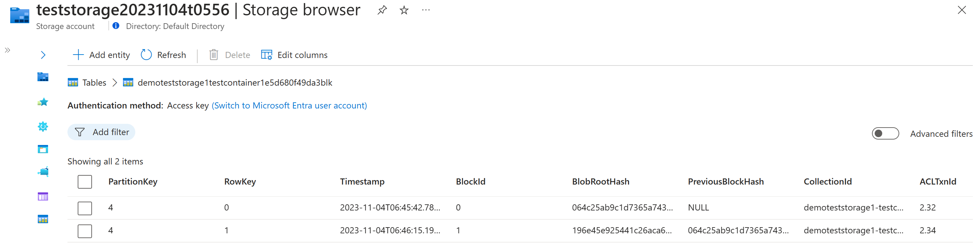980x248 pixels.
Task: Select the Overview window icon in sidebar
Action: (x=43, y=149)
